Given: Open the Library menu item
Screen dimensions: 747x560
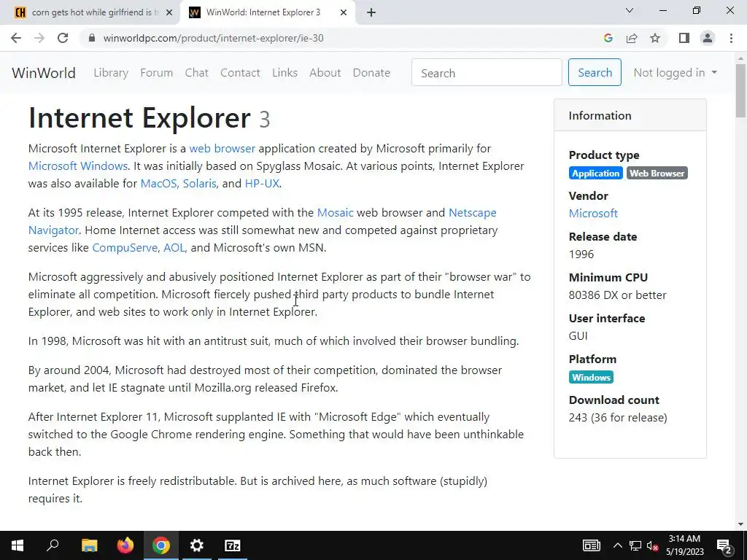Looking at the screenshot, I should pyautogui.click(x=111, y=73).
